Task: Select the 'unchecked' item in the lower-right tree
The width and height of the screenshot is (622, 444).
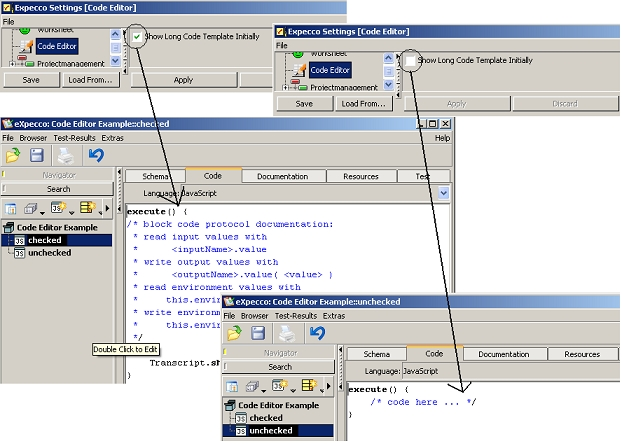Action: [271, 431]
